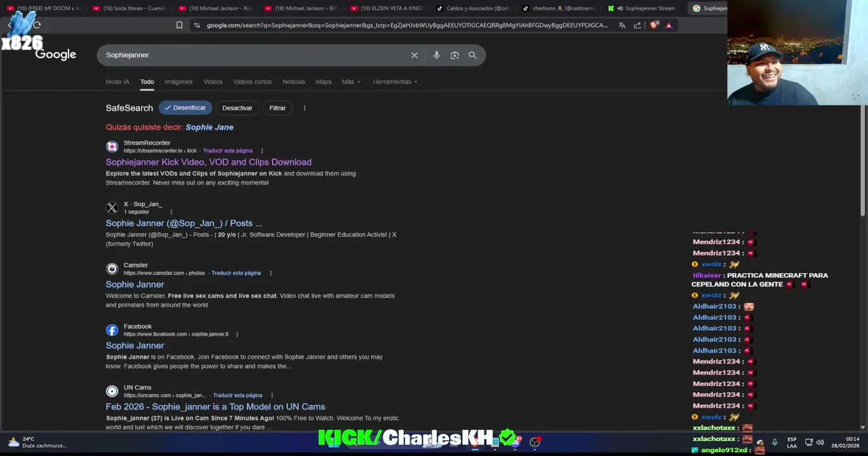Click Traducir esta página for StreamRecorder

pos(228,151)
